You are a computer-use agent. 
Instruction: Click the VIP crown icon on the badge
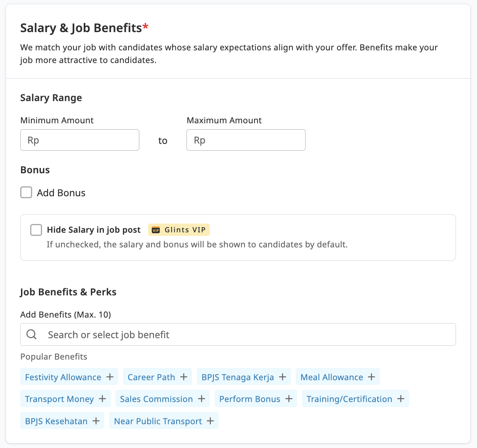pos(156,230)
